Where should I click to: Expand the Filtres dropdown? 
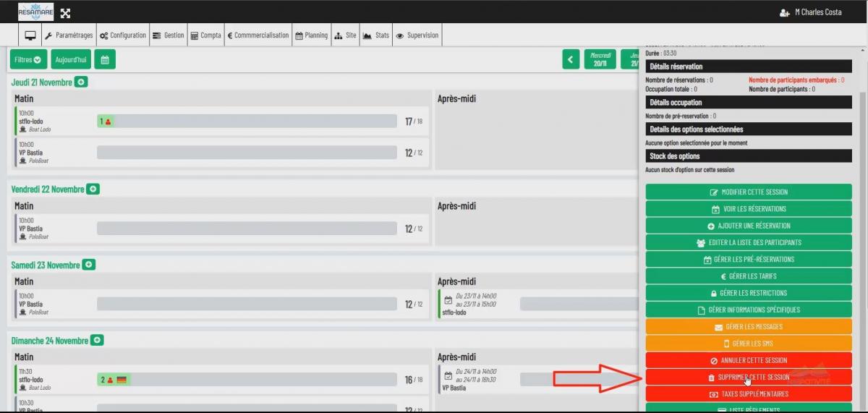(29, 59)
